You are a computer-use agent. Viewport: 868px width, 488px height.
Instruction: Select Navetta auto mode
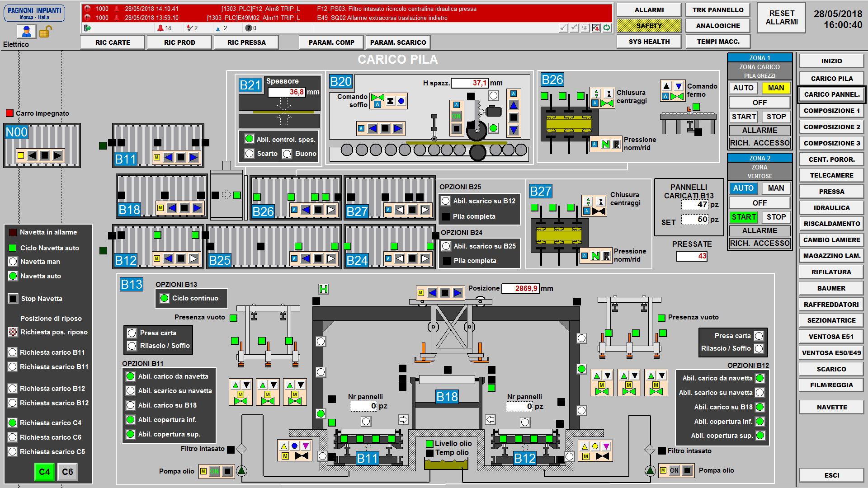[13, 276]
